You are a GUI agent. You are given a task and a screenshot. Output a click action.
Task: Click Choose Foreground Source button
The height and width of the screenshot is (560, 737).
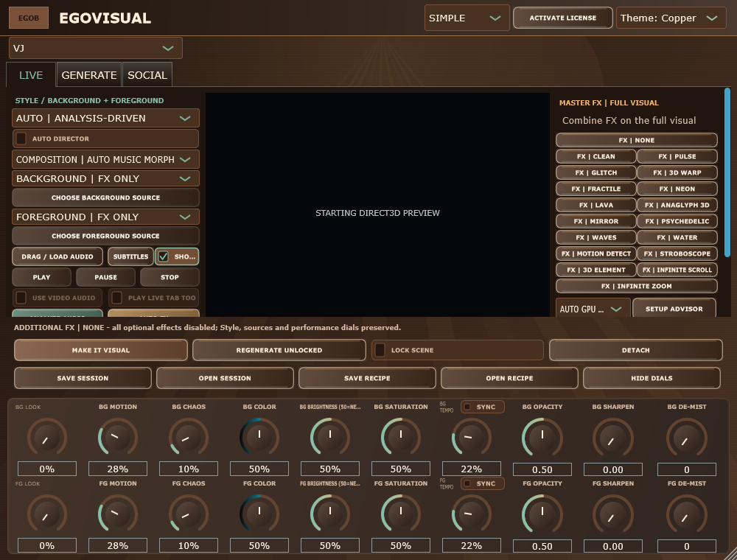105,236
